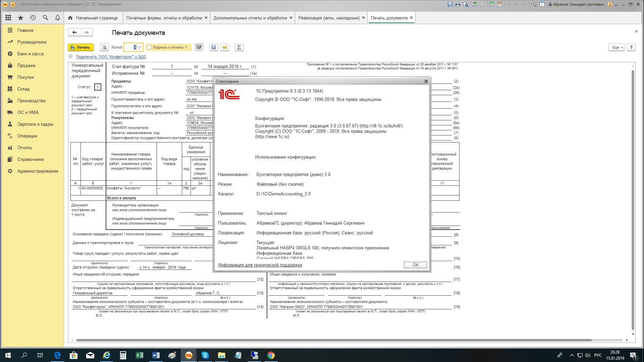Screen dimensions: 644x362
Task: Close the Печать документа tab
Action: 412,18
